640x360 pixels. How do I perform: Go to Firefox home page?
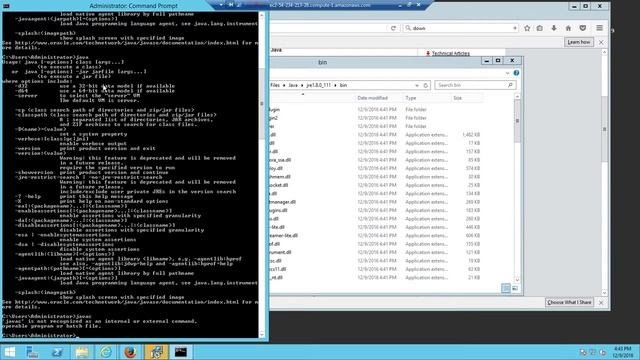click(x=568, y=28)
